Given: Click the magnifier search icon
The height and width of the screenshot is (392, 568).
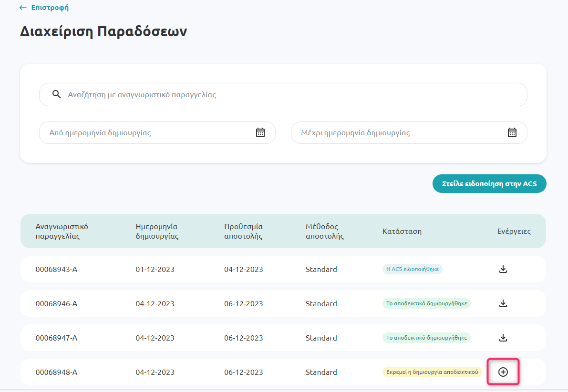Looking at the screenshot, I should [x=56, y=94].
